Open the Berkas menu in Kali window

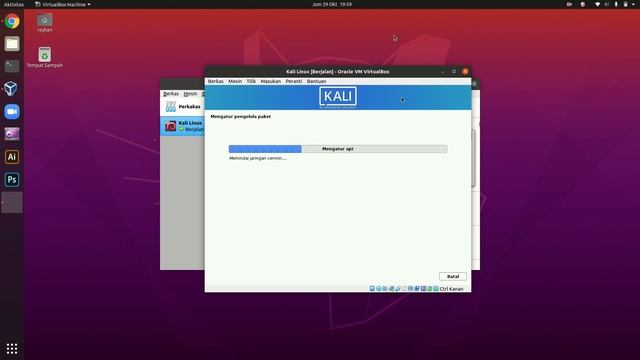point(216,81)
